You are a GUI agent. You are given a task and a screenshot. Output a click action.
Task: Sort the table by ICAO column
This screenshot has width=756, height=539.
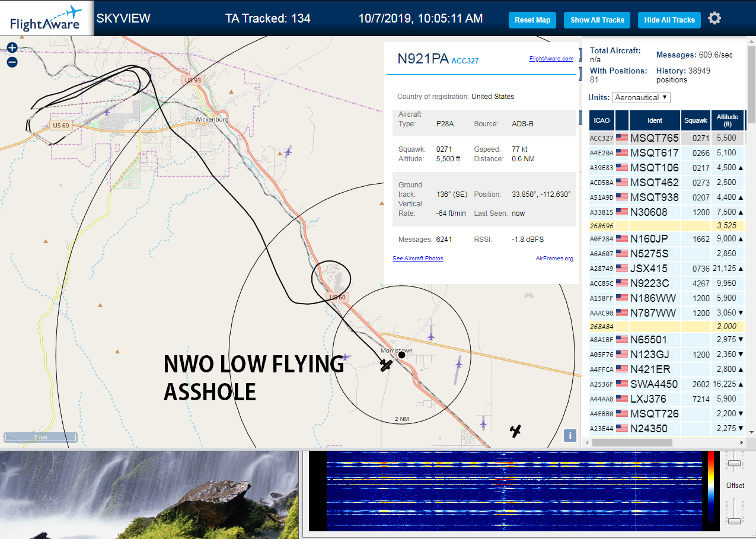[602, 120]
